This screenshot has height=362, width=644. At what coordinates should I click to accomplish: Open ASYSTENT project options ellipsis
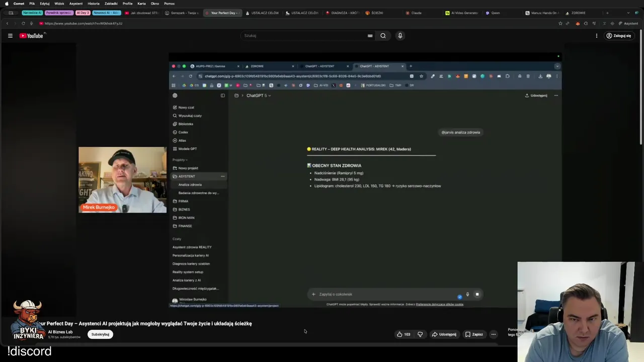tap(222, 176)
